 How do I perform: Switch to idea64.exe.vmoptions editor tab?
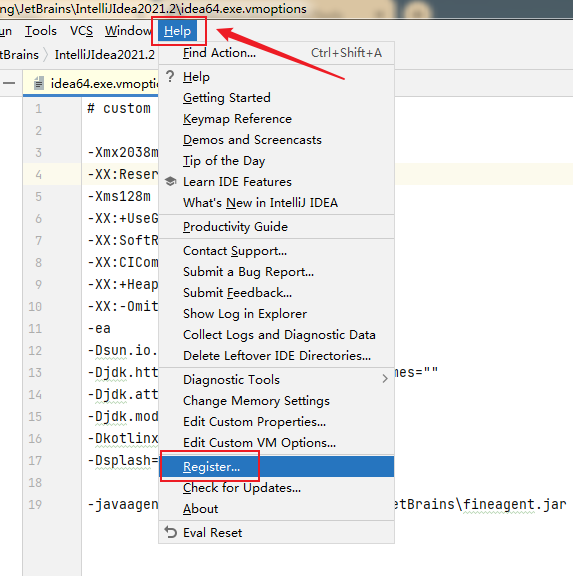tap(91, 84)
